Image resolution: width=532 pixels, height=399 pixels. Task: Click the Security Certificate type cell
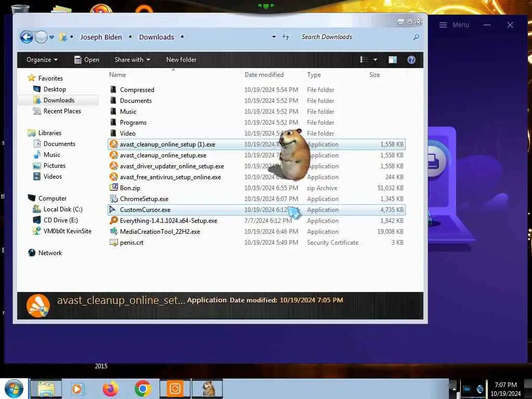(x=332, y=243)
